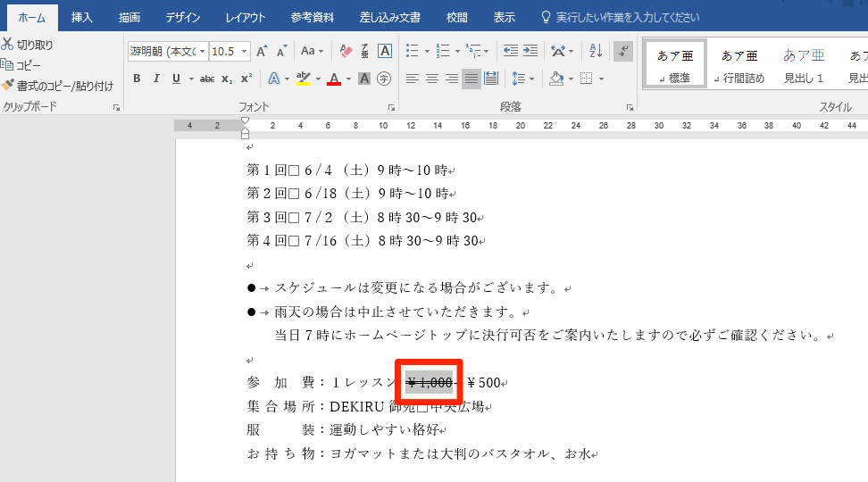868x482 pixels.
Task: Expand underline style dropdown arrow
Action: pos(191,79)
